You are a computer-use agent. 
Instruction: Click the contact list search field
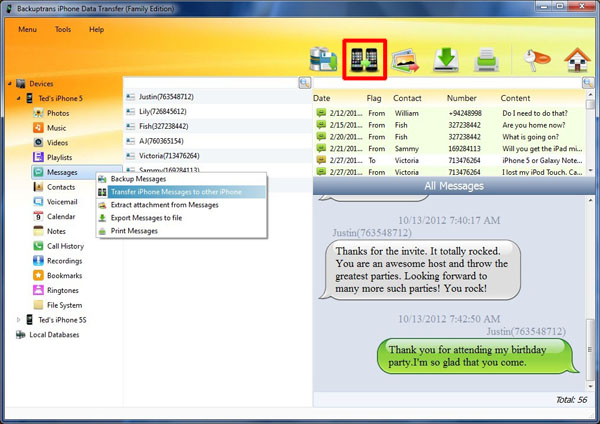pyautogui.click(x=211, y=83)
